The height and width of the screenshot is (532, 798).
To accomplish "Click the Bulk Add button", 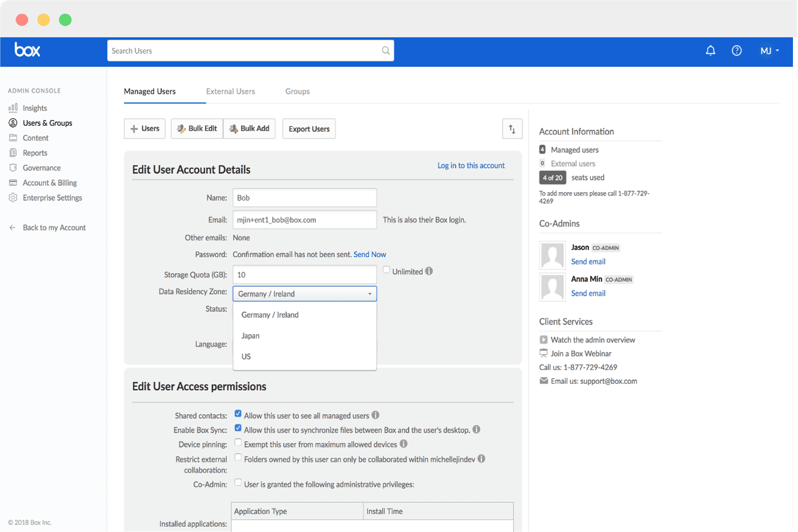I will [x=250, y=129].
